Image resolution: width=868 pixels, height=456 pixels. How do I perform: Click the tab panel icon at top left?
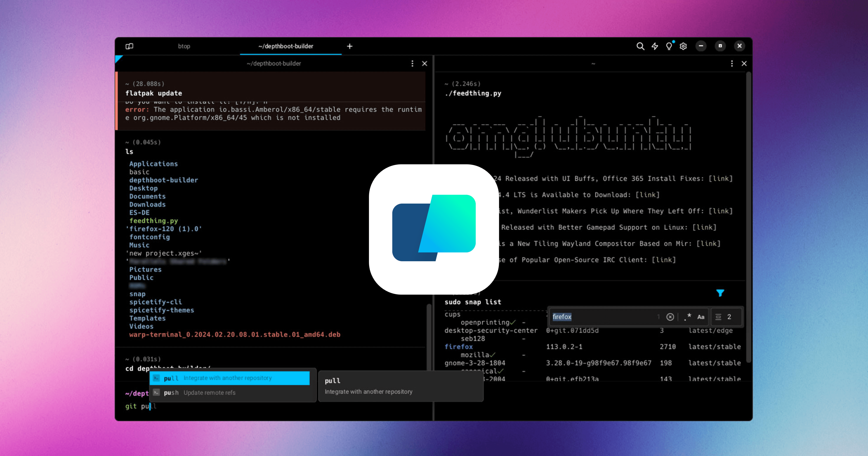click(x=129, y=46)
